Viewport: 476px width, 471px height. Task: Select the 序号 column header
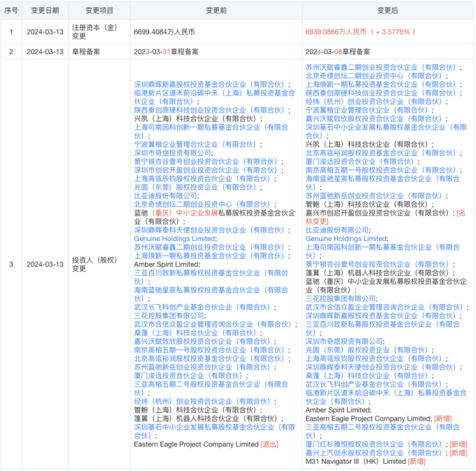(11, 11)
